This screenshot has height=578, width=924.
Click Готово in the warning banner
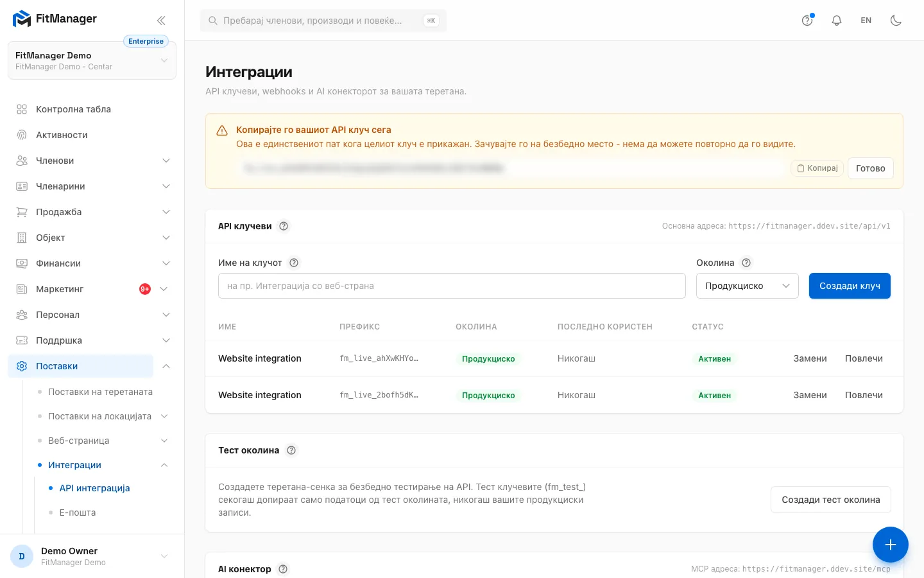click(x=871, y=168)
